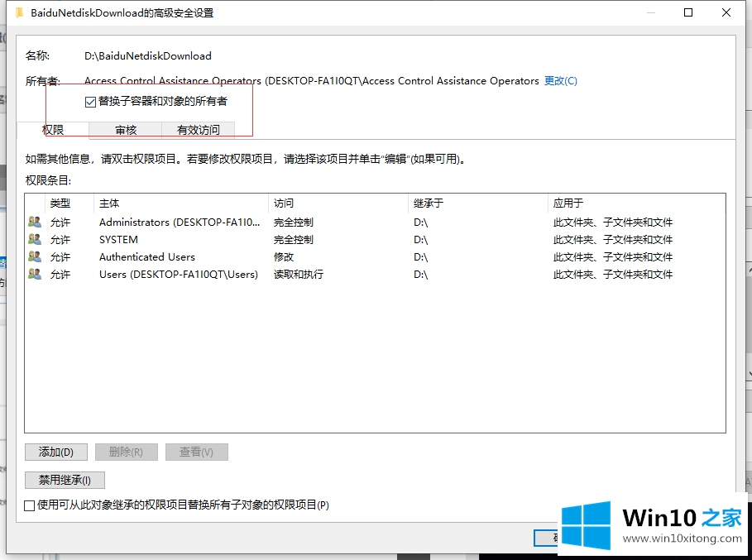Click 完全控制 in the Administrators row
This screenshot has height=560, width=752.
click(294, 222)
